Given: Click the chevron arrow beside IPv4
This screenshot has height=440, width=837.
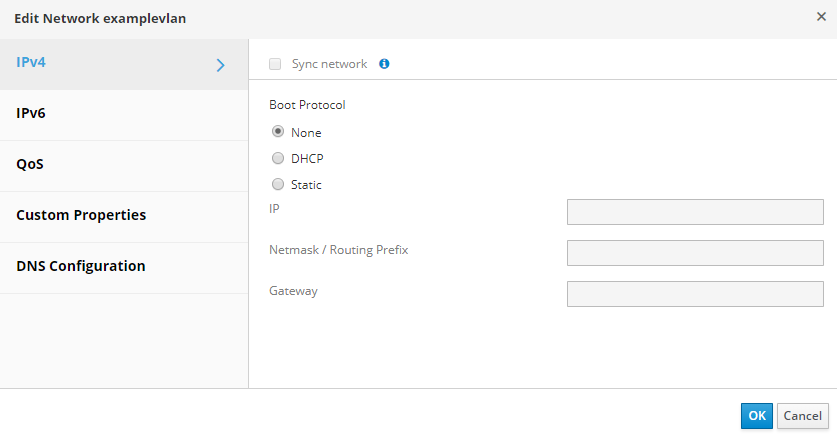Looking at the screenshot, I should [221, 66].
